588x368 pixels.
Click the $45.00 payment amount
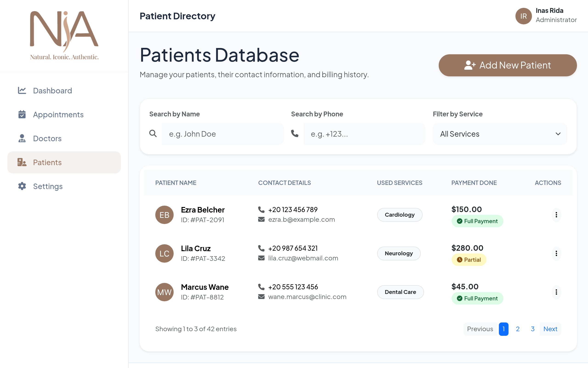(x=465, y=287)
